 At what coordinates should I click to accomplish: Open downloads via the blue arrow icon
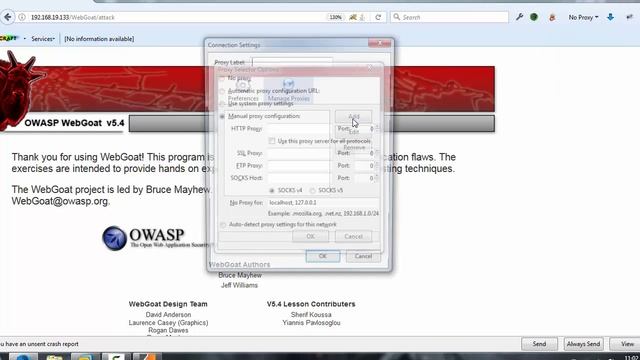[610, 17]
